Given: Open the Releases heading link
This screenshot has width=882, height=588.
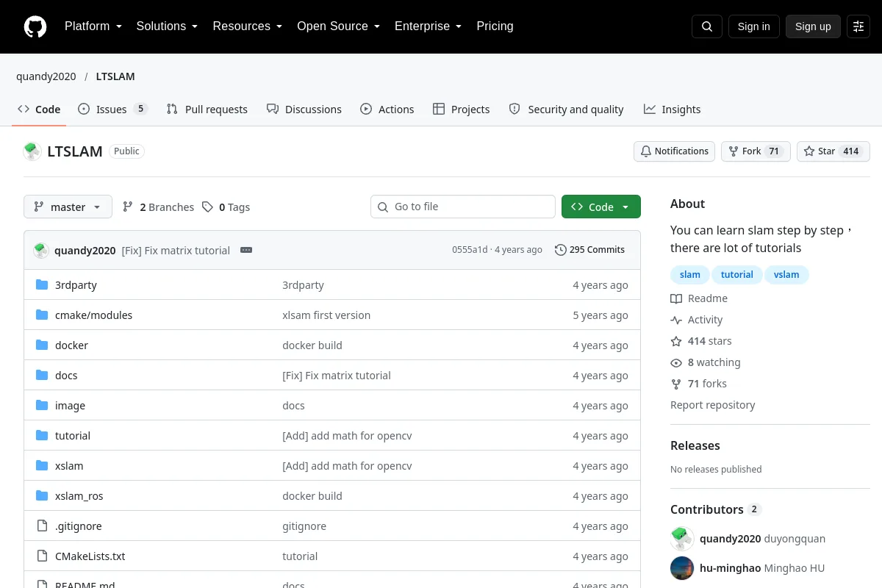Looking at the screenshot, I should (x=695, y=445).
